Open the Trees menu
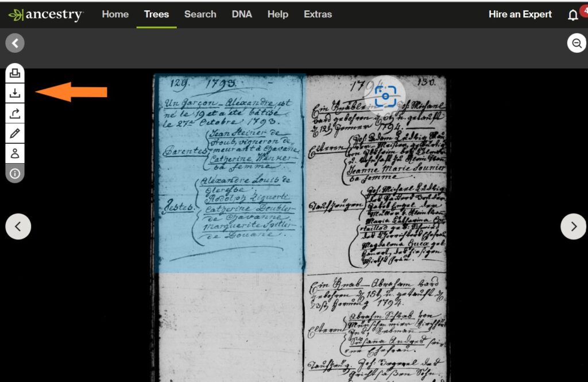 click(156, 14)
